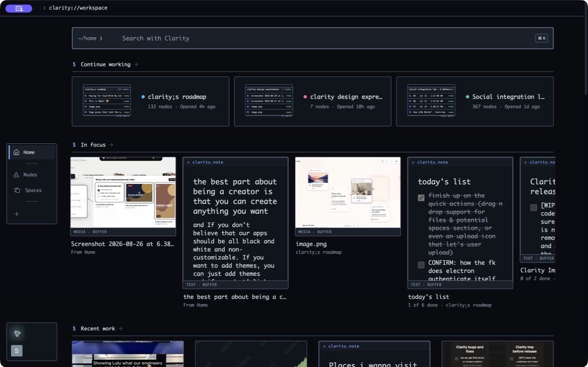Open the 'Showing Lulu' recent work thumbnail
The width and height of the screenshot is (588, 367).
(x=128, y=354)
